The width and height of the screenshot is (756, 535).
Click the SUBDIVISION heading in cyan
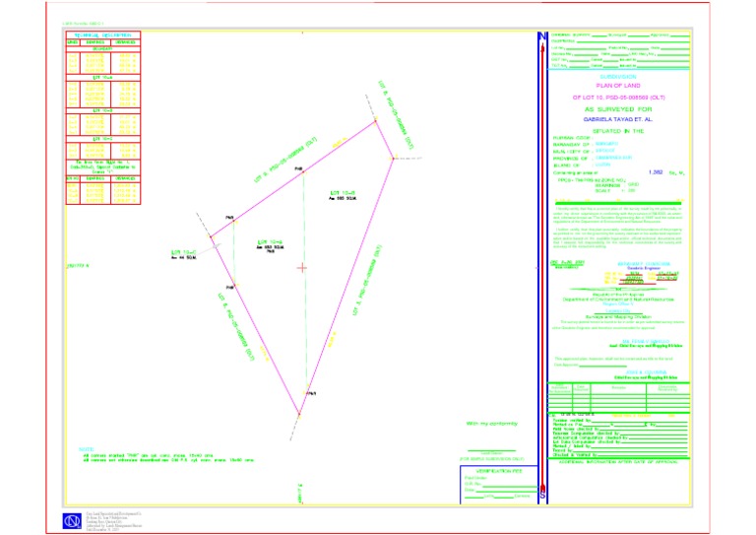618,77
